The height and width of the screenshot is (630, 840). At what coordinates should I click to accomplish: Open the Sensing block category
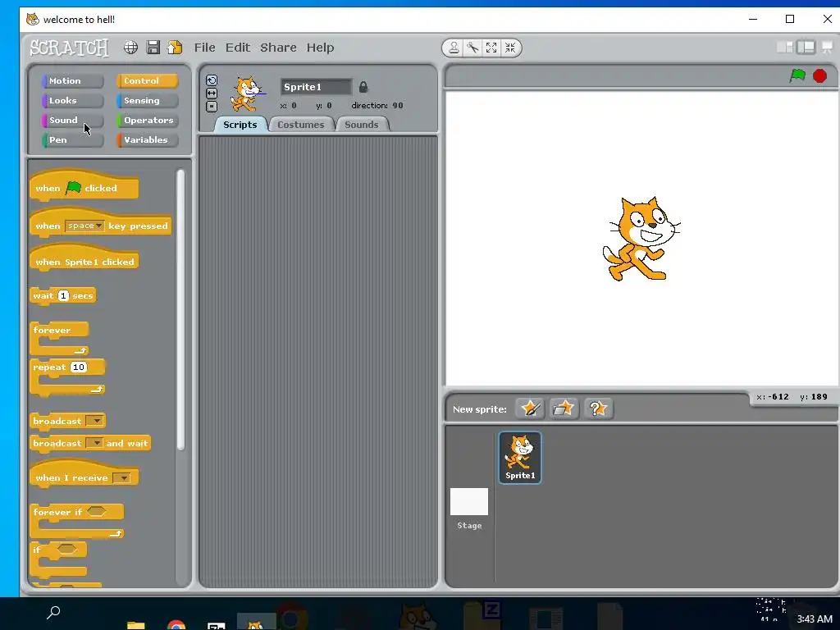(148, 101)
